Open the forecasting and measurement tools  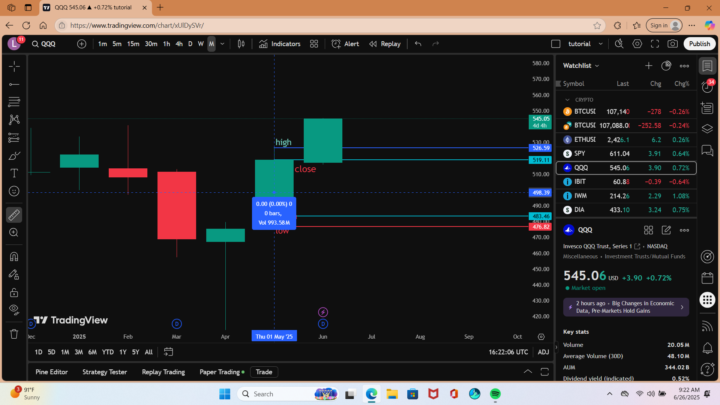coord(14,138)
